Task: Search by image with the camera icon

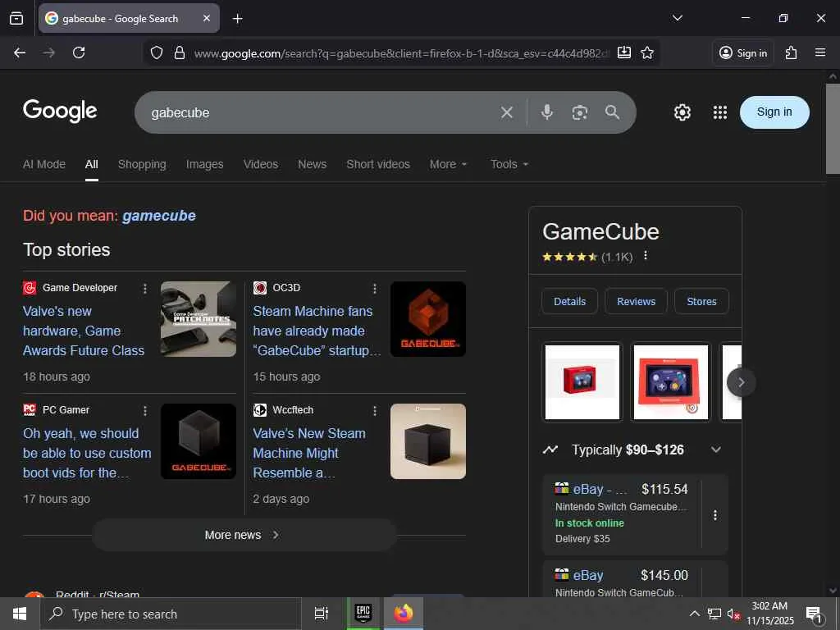Action: tap(580, 112)
